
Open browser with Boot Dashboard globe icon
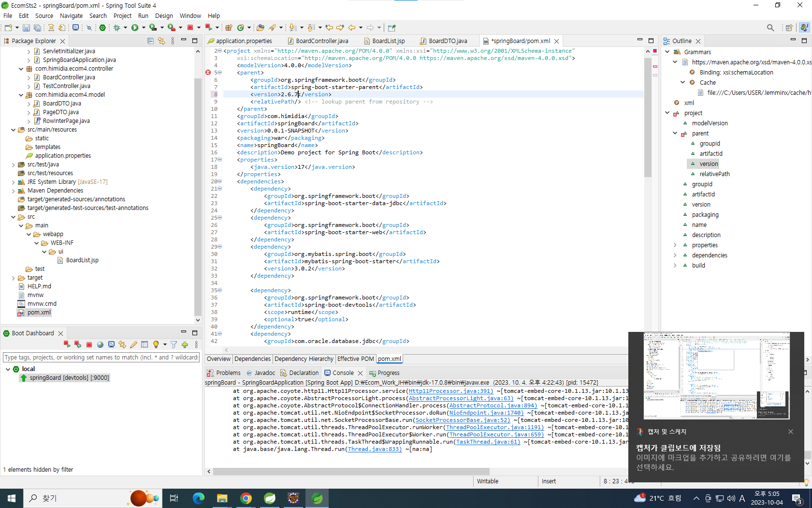100,344
